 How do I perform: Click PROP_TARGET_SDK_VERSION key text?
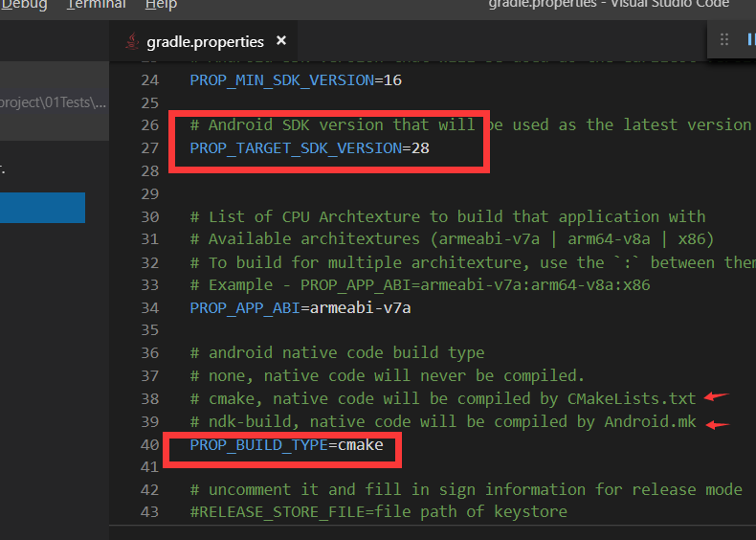[x=296, y=148]
